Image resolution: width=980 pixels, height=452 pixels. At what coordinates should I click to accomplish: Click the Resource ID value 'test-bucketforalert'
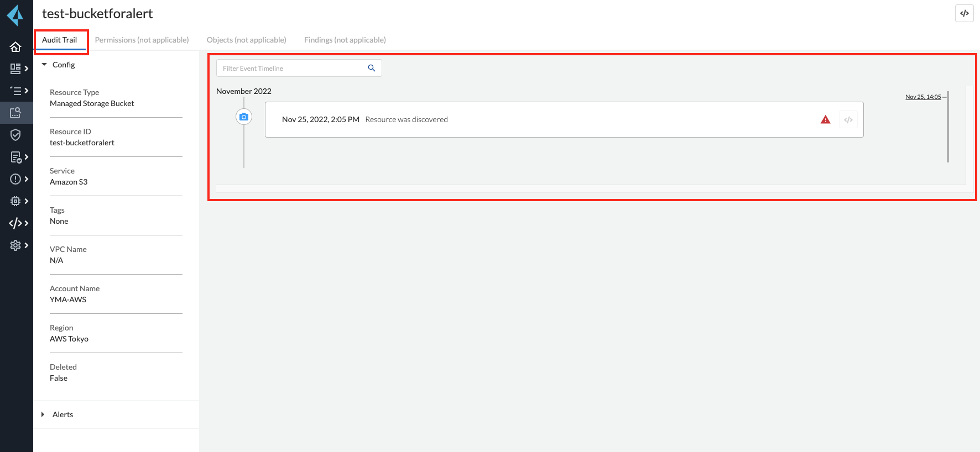tap(82, 143)
